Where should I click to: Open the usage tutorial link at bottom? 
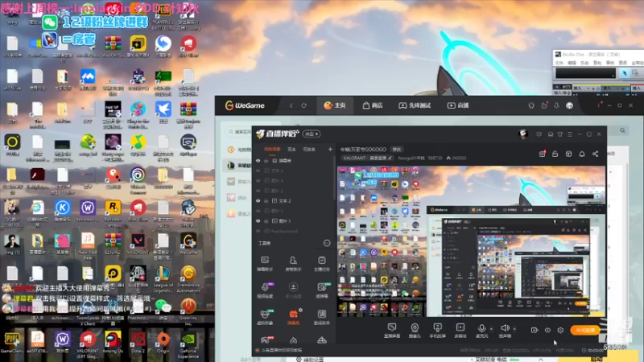pos(279,350)
